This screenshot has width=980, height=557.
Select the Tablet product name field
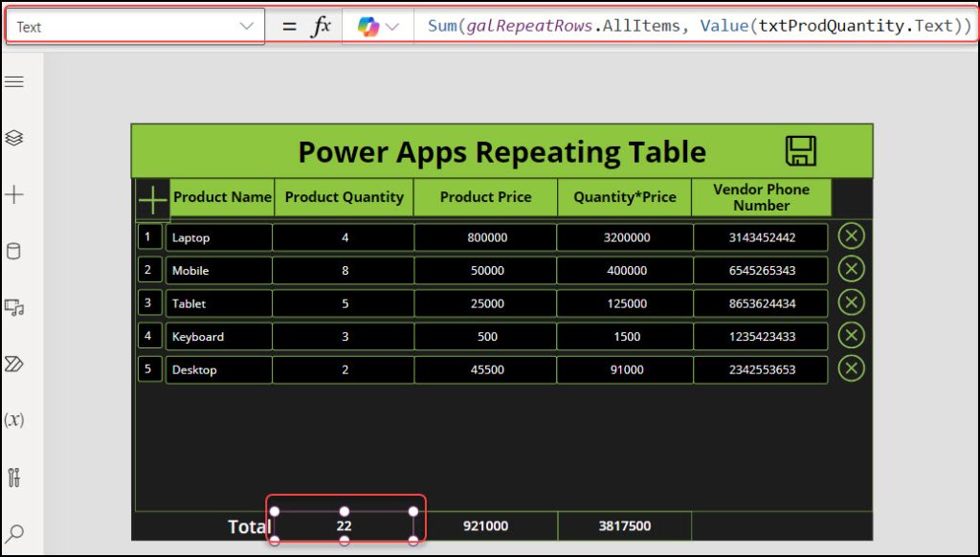pyautogui.click(x=219, y=303)
